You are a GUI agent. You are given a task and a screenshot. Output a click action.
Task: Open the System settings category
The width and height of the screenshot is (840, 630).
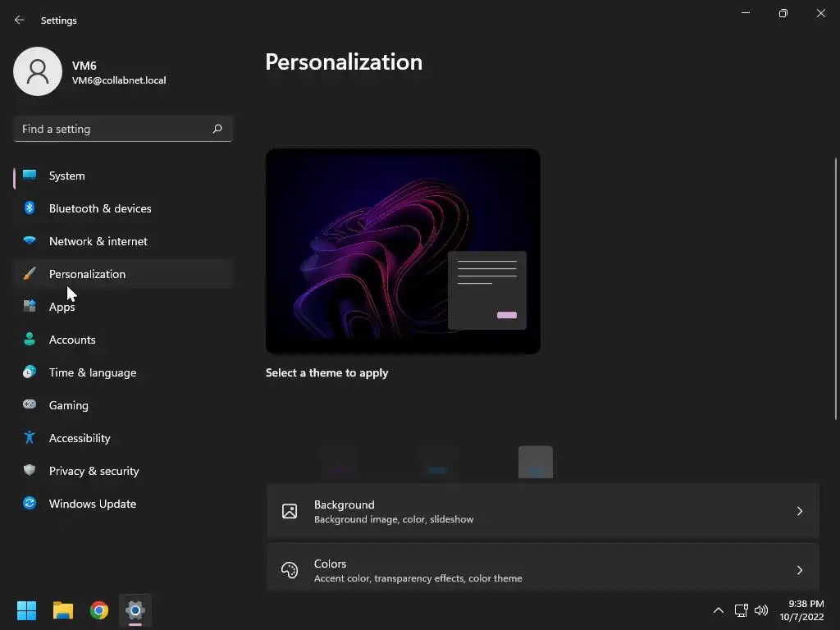pos(123,176)
